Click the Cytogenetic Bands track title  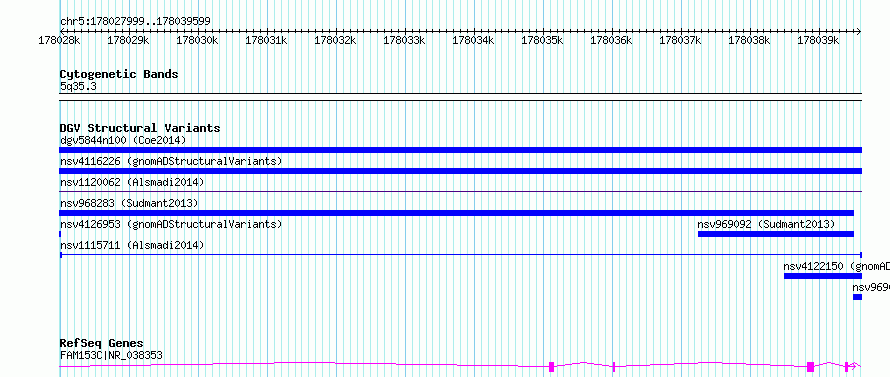pos(119,74)
